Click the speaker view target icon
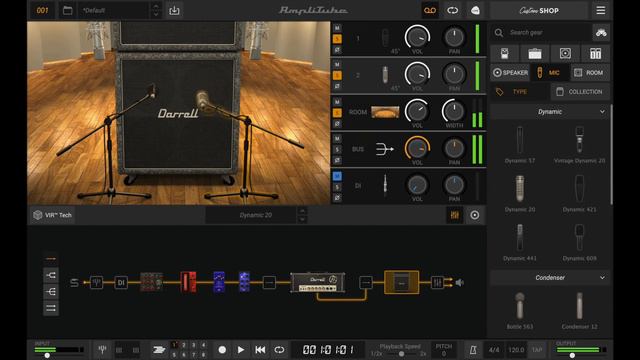This screenshot has width=640, height=360. click(x=475, y=215)
